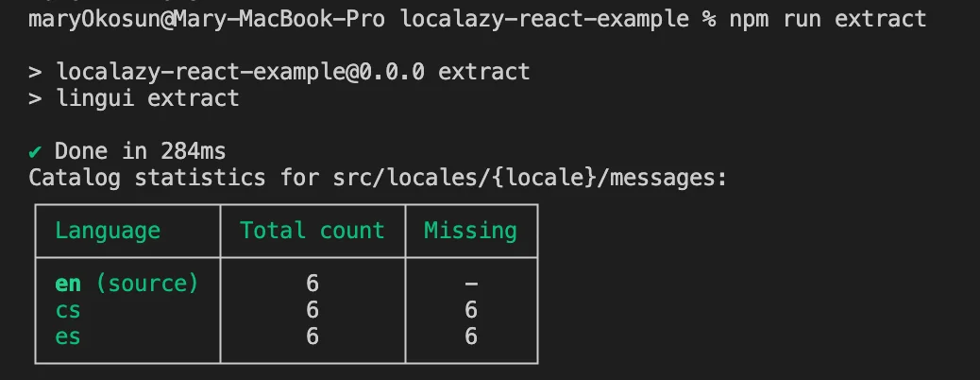Click the missing count for es
Viewport: 980px width, 380px height.
(471, 337)
